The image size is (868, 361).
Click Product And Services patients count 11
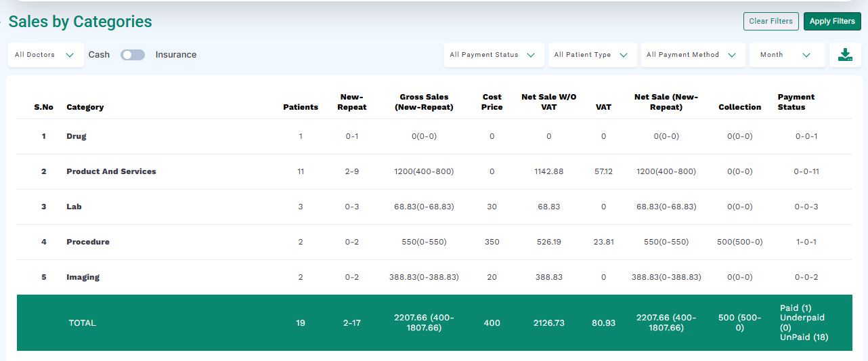pos(301,171)
